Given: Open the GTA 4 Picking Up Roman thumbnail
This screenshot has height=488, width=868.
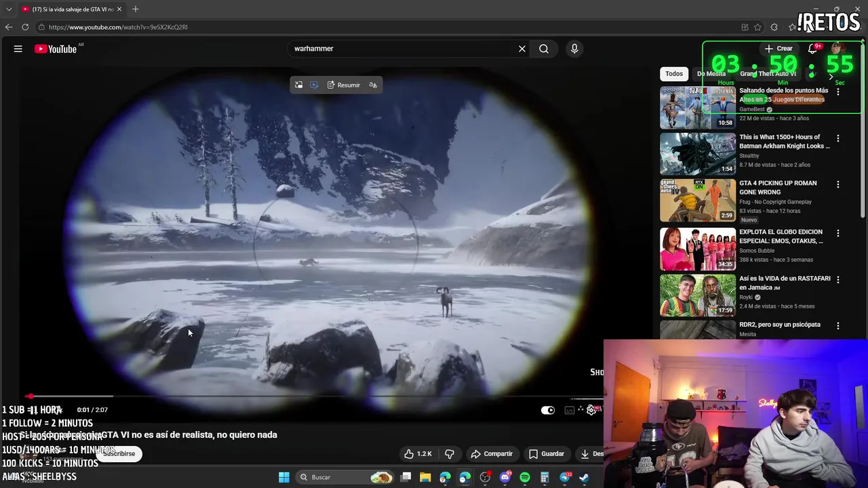Looking at the screenshot, I should (698, 200).
